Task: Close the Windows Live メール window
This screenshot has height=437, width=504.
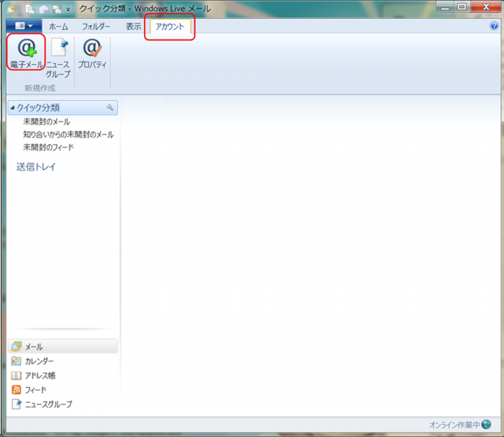Action: [x=486, y=6]
